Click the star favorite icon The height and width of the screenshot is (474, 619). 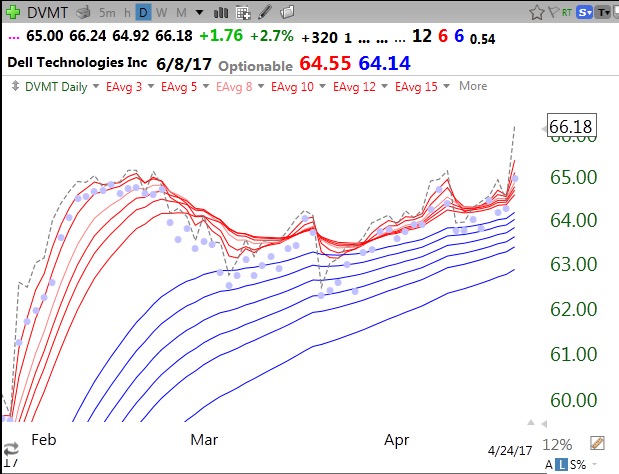[x=537, y=13]
